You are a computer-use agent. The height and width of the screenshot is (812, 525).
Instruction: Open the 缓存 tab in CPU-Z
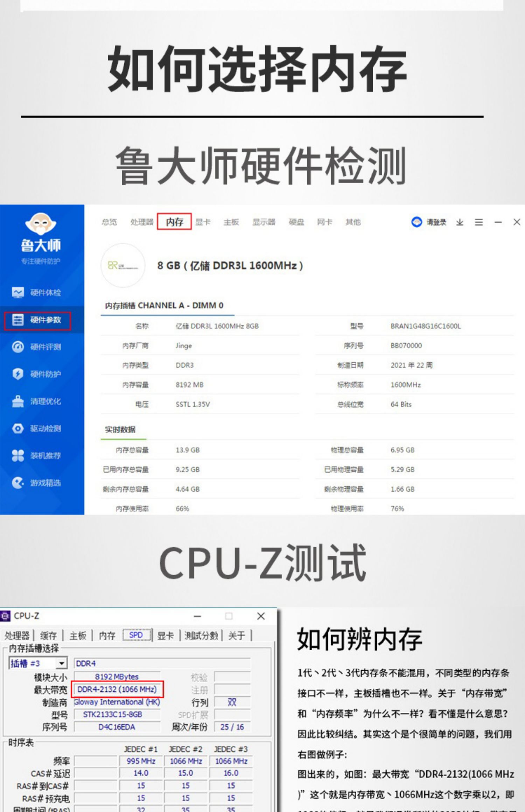(48, 635)
